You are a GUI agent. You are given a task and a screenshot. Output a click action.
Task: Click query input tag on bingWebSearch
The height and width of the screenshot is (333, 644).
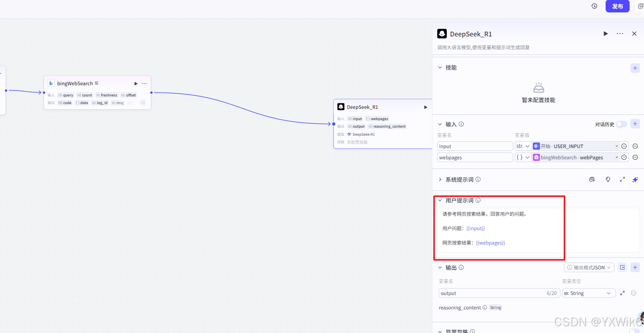[x=66, y=95]
